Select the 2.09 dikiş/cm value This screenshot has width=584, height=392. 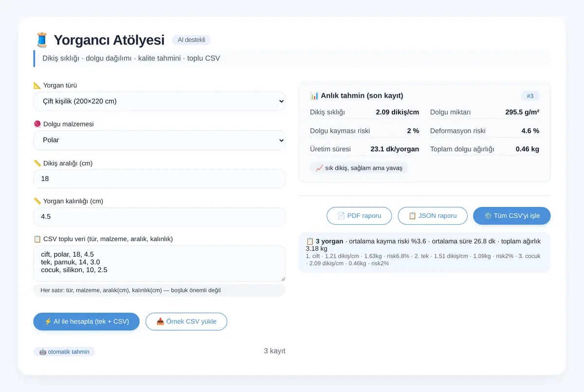397,112
